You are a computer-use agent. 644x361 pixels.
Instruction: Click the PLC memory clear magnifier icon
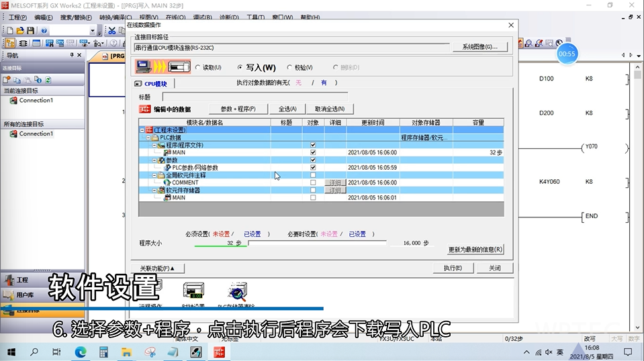238,291
